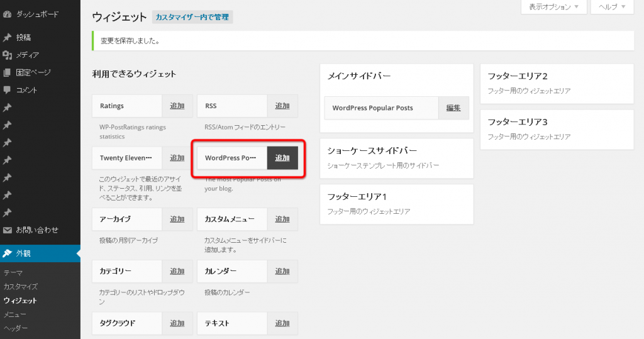Expand the ショーケースサイドバー widget area
The width and height of the screenshot is (644, 339).
click(396, 151)
